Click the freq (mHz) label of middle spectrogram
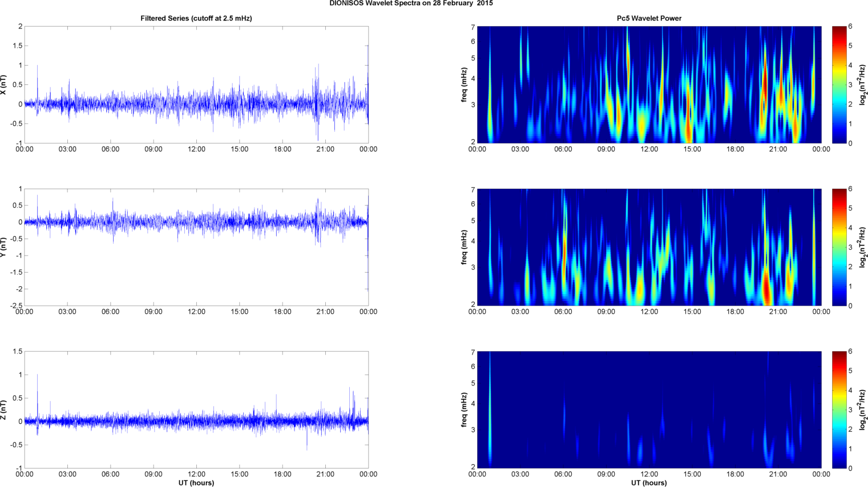Viewport: 868px width, 487px height. (x=465, y=247)
